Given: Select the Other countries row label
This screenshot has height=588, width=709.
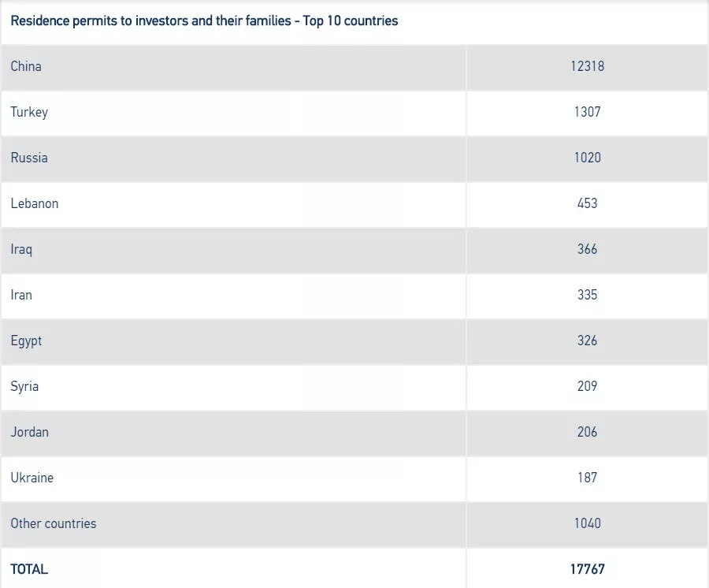Looking at the screenshot, I should [54, 523].
